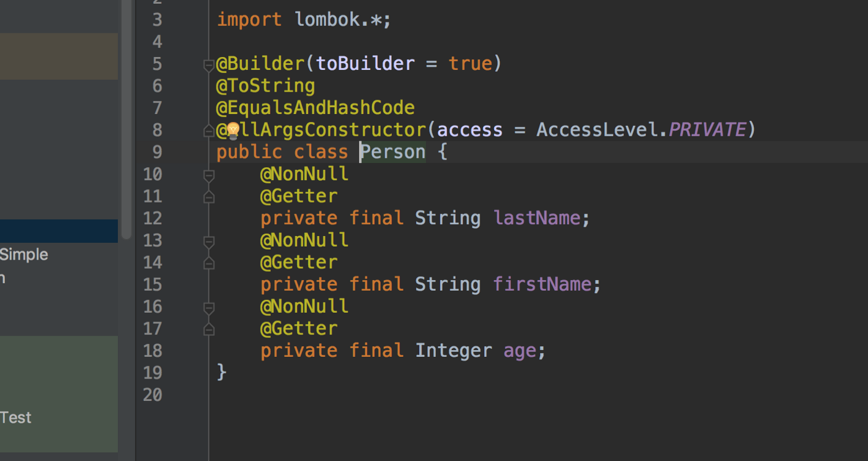Click fold marker at line 14 @Getter
Viewport: 868px width, 461px height.
[209, 263]
